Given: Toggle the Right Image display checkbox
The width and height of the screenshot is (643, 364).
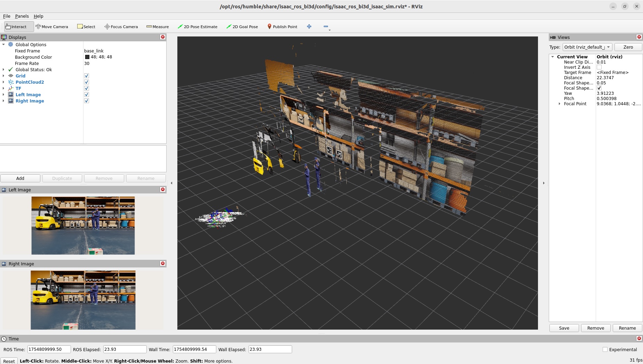Looking at the screenshot, I should point(87,101).
